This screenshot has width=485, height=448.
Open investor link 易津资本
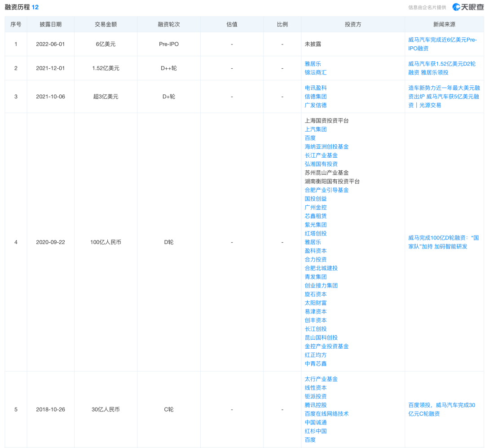(x=316, y=311)
